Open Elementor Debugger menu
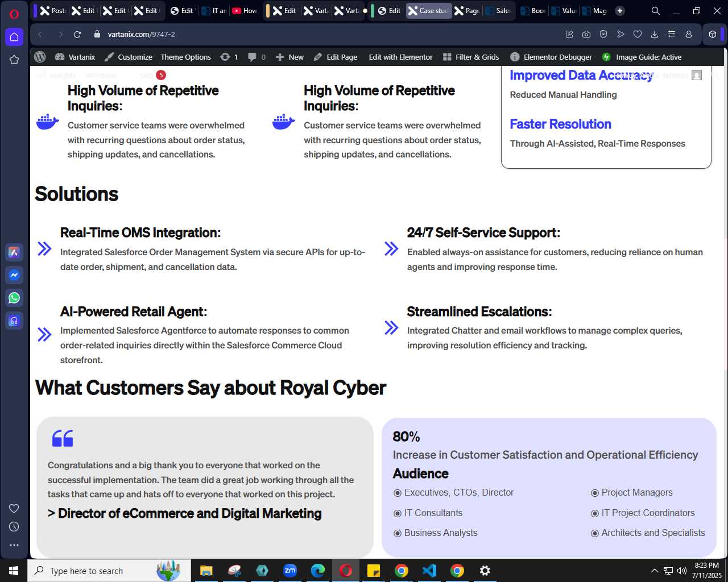Viewport: 728px width, 582px height. [x=551, y=57]
